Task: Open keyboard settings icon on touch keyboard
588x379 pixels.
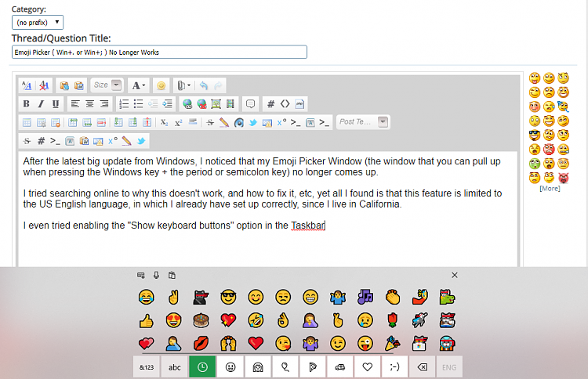Action: tap(140, 276)
